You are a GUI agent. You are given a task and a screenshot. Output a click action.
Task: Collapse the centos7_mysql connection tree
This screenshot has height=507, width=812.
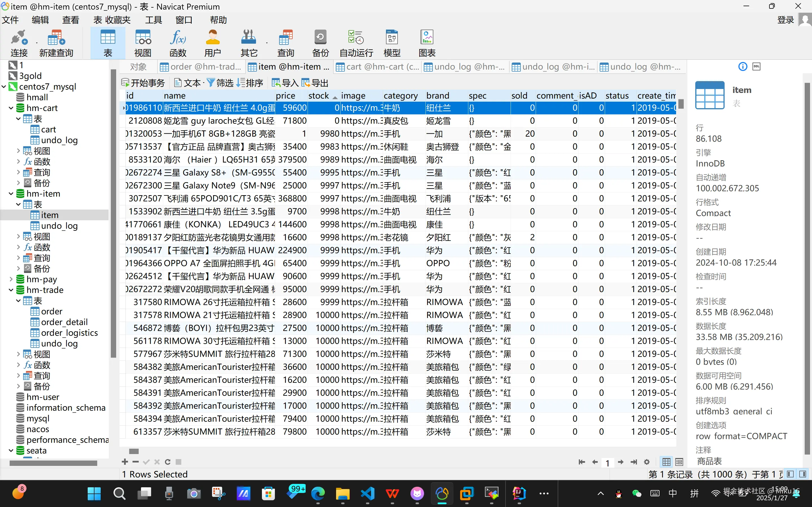[x=4, y=87]
